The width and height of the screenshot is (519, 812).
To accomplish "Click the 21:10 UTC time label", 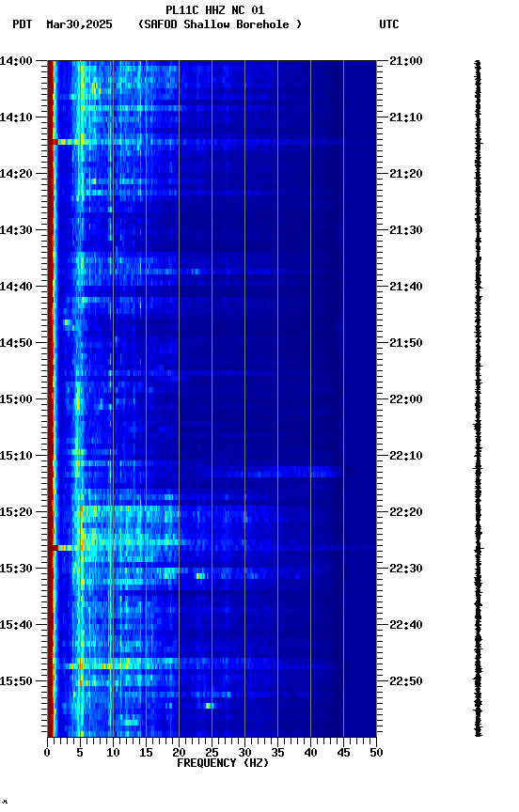I will point(406,117).
